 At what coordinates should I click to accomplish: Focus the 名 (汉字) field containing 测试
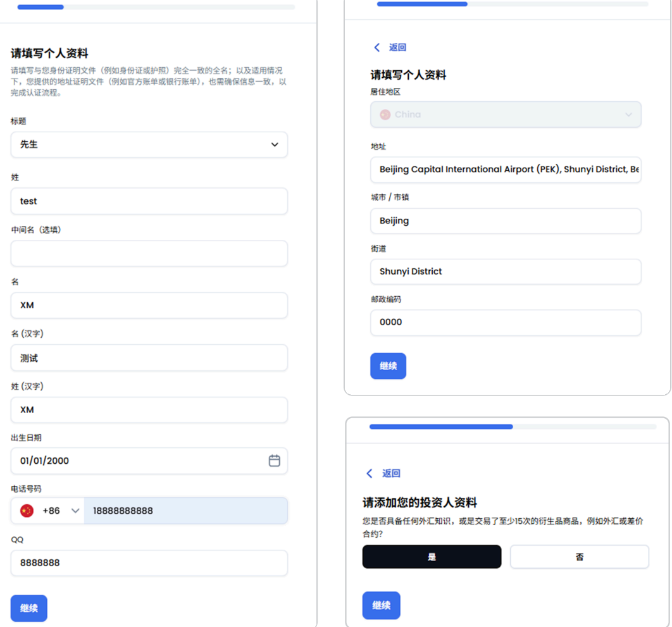pyautogui.click(x=149, y=358)
